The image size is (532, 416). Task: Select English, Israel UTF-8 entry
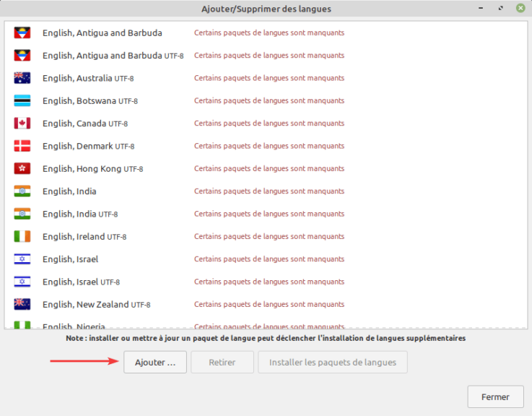[x=266, y=282]
